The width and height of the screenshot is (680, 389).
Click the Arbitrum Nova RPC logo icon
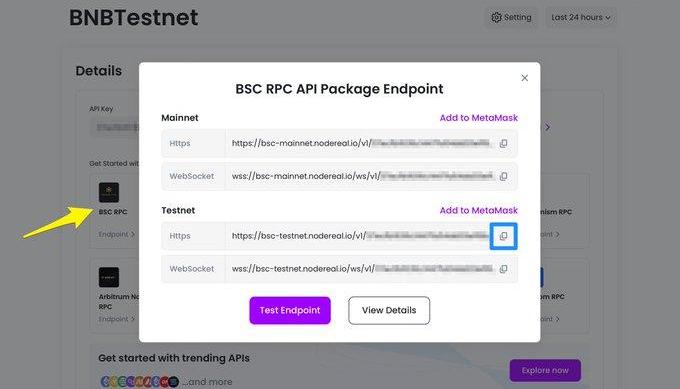[109, 277]
